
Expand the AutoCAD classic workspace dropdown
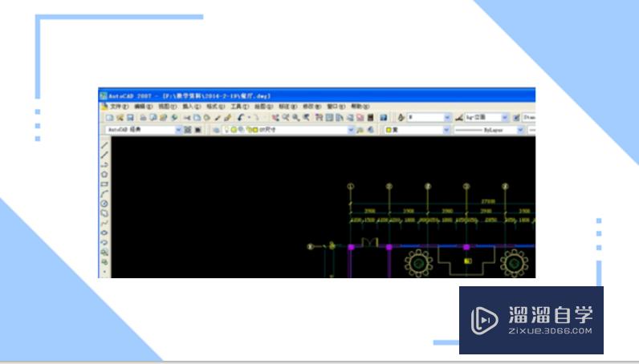(x=178, y=130)
